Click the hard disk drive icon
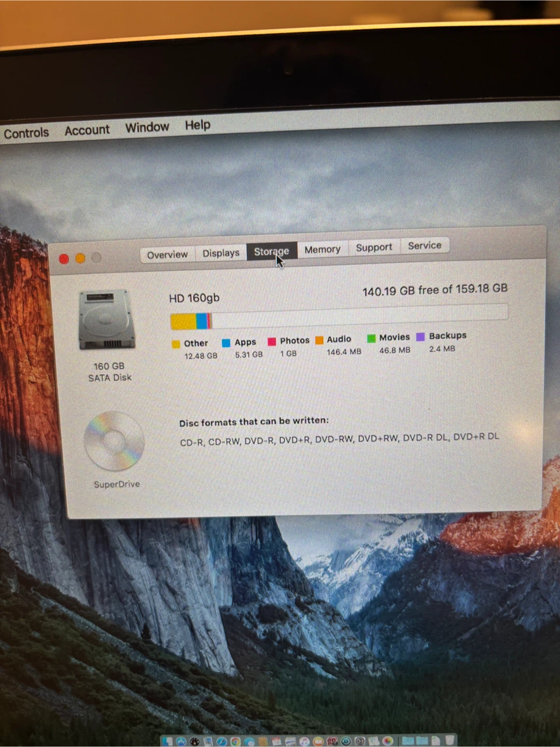560x747 pixels. [x=107, y=319]
